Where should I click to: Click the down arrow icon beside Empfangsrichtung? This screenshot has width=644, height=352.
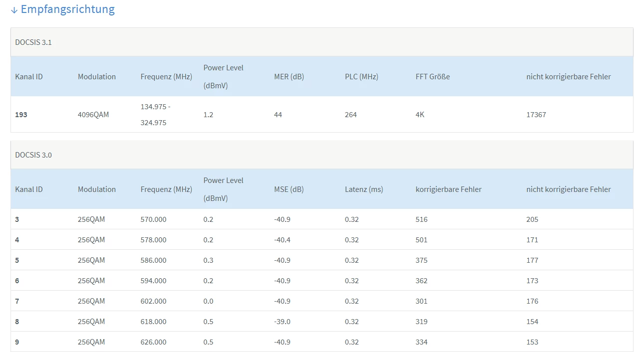(x=14, y=10)
